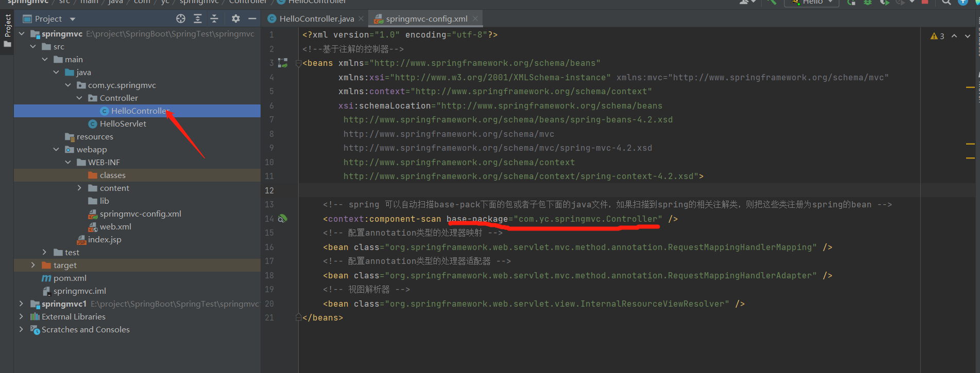980x373 pixels.
Task: Click the Select Opened File locate icon
Action: tap(181, 19)
